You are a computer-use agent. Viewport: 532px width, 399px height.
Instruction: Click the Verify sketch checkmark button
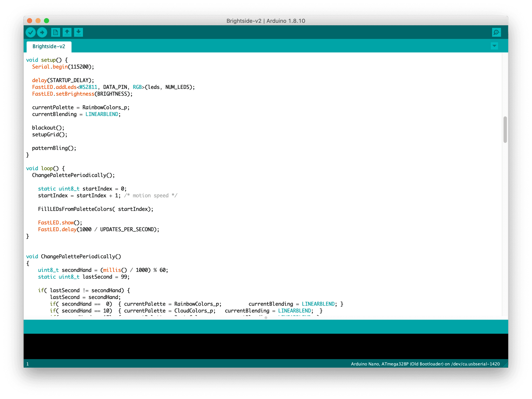coord(31,32)
